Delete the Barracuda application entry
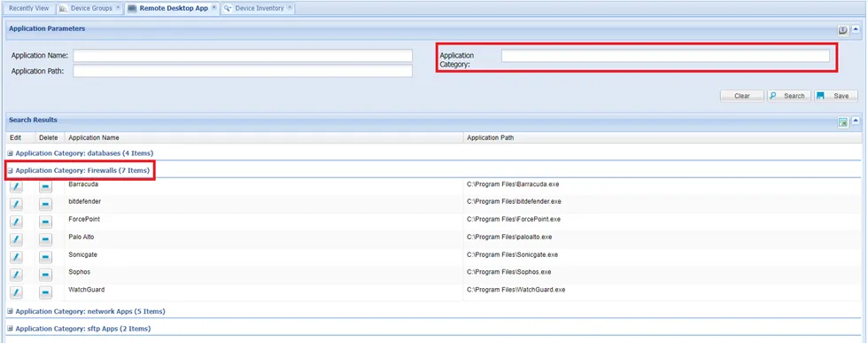This screenshot has height=343, width=868. pyautogui.click(x=45, y=187)
